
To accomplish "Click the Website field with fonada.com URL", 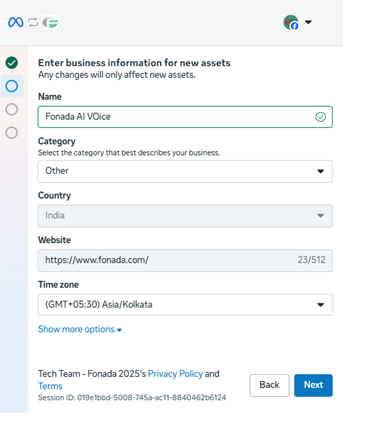I will (185, 260).
